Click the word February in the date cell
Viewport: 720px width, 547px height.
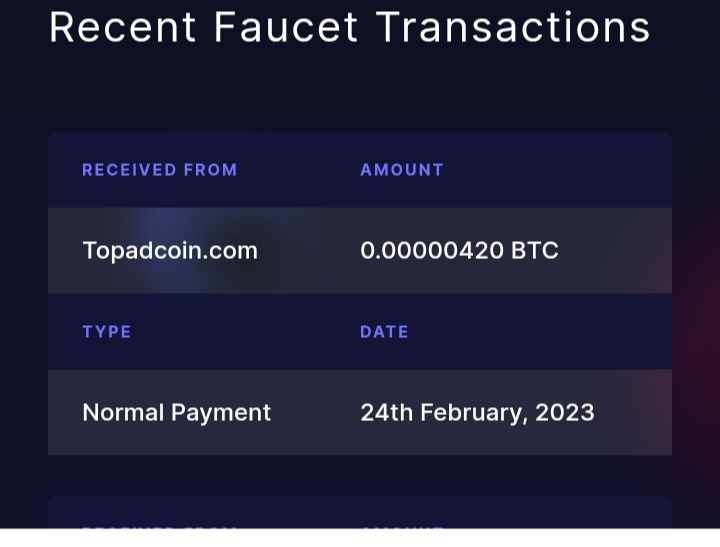(472, 413)
